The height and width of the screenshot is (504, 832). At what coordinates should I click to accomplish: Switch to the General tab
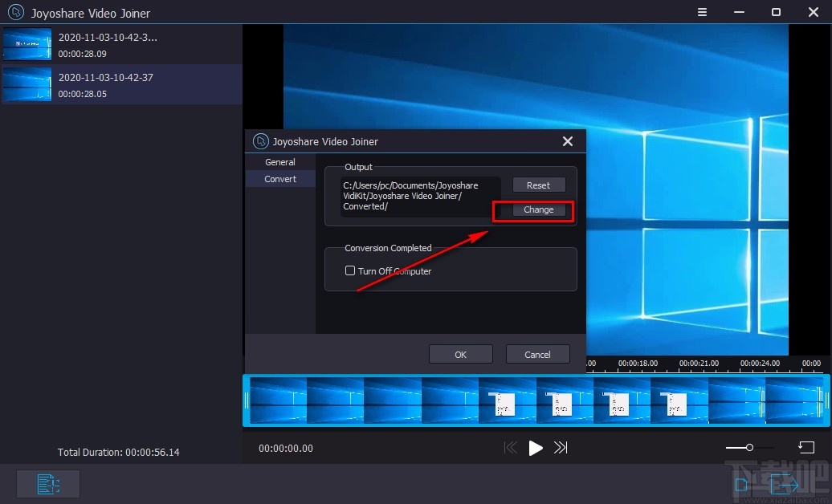[x=280, y=162]
